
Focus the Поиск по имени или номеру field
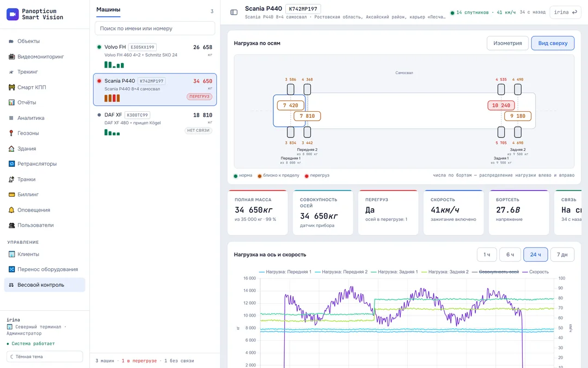pyautogui.click(x=155, y=28)
